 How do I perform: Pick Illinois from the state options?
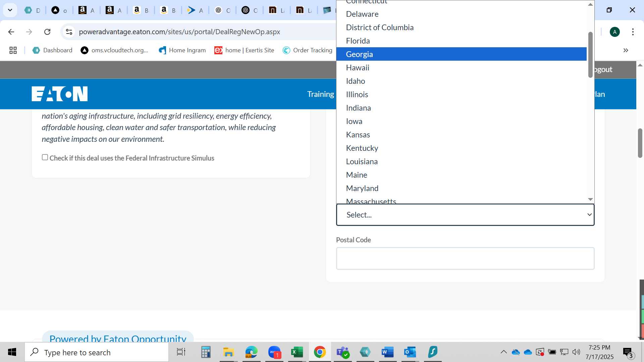click(461, 95)
